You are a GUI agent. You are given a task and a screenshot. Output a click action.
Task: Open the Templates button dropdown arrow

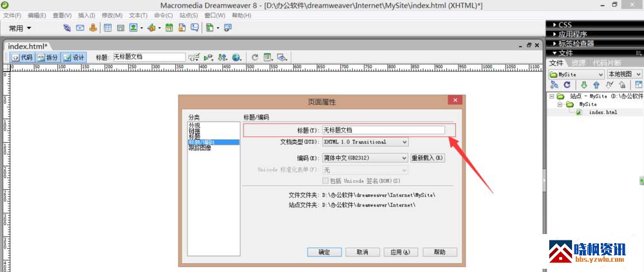(x=218, y=28)
